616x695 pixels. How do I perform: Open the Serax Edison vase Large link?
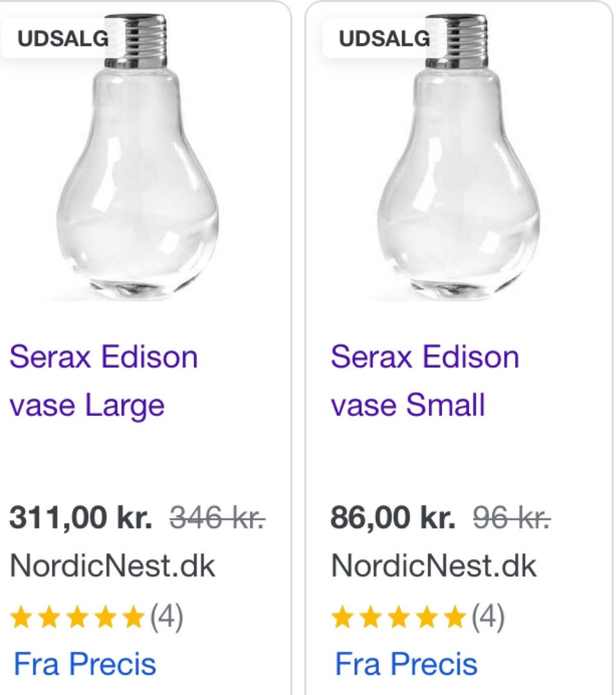[x=103, y=381]
